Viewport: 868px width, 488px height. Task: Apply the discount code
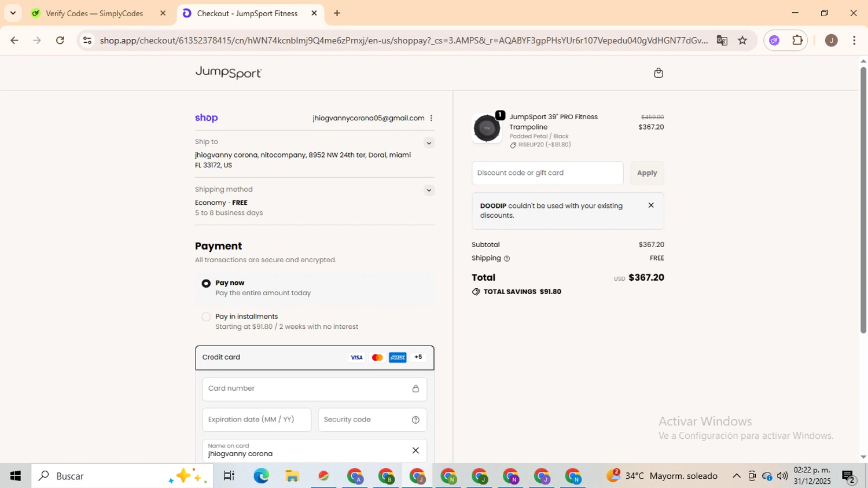point(647,173)
